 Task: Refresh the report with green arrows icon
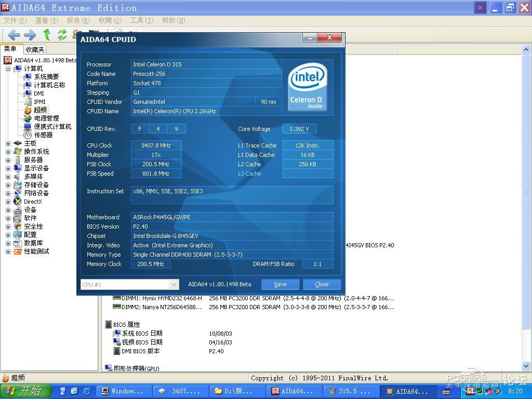coord(62,35)
